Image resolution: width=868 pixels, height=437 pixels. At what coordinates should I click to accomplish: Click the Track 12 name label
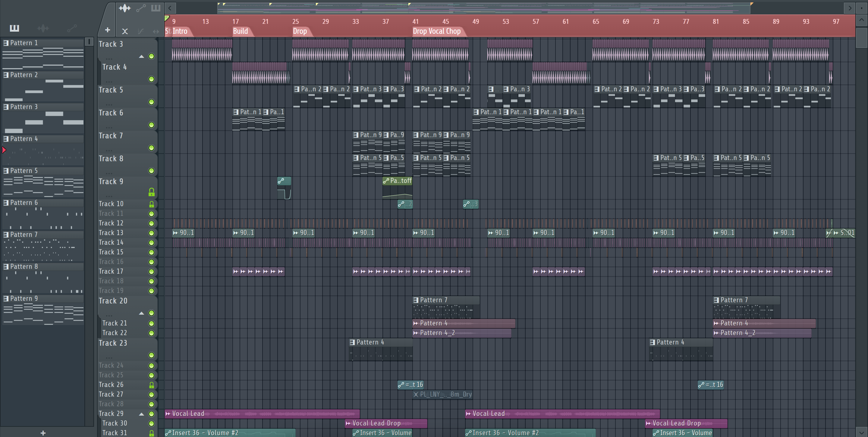(x=111, y=223)
